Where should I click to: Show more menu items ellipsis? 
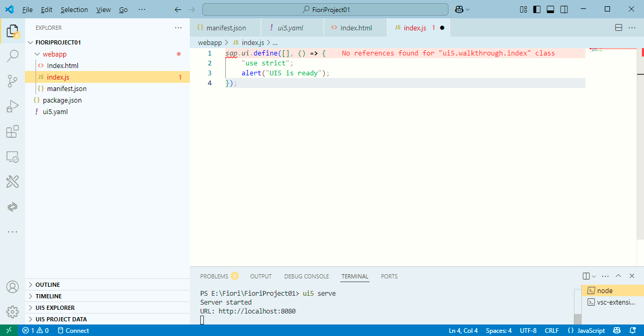click(142, 9)
